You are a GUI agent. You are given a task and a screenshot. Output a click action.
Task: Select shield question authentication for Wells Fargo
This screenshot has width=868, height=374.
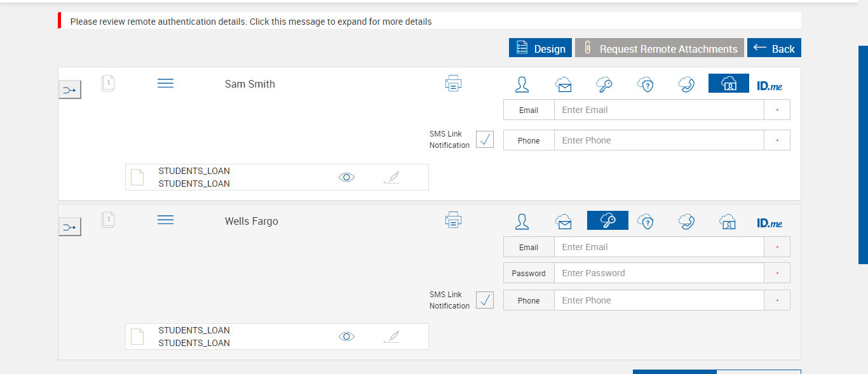tap(646, 222)
